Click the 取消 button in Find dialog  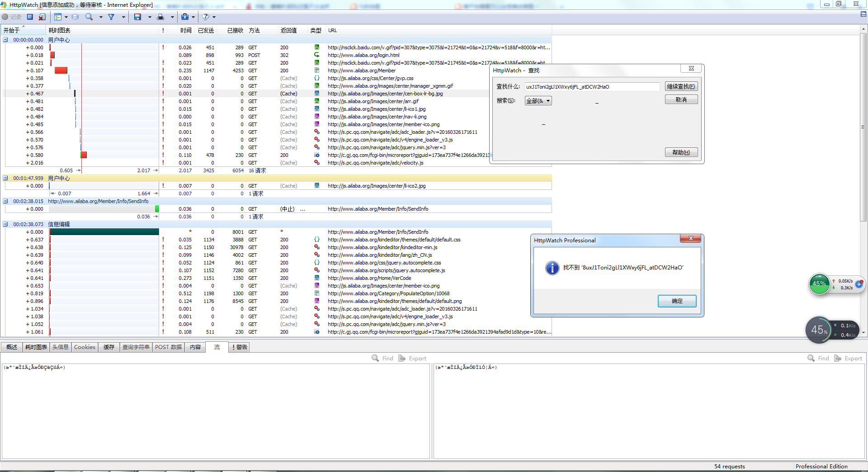pos(681,99)
